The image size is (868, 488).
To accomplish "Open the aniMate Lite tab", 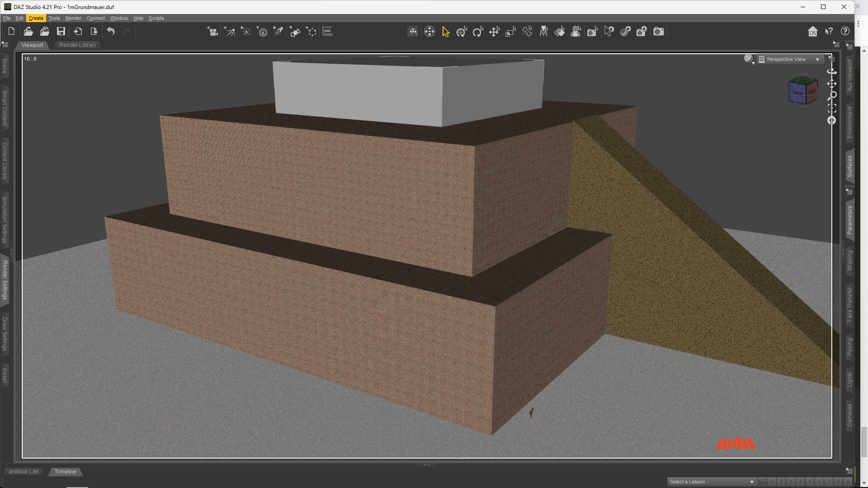I will pos(24,471).
